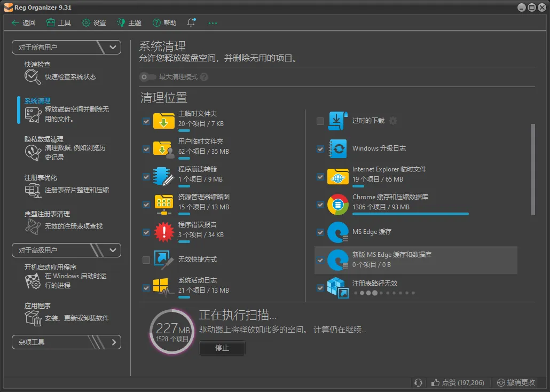Collapse the 对于所有用户 section

66,48
